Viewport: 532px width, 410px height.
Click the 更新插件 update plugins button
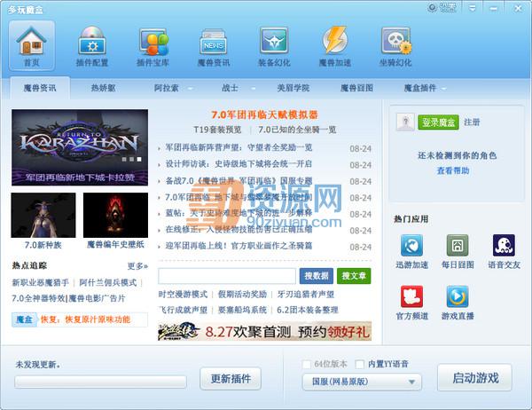231,378
